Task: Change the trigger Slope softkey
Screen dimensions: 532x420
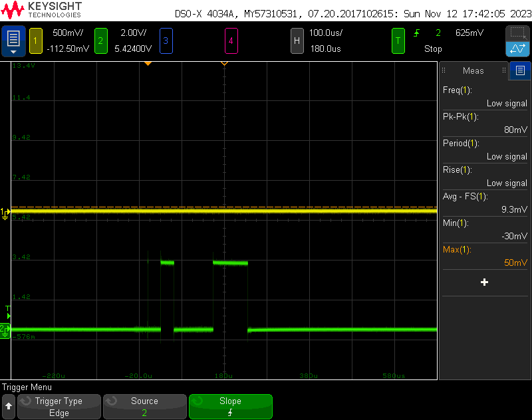Action: [230, 407]
